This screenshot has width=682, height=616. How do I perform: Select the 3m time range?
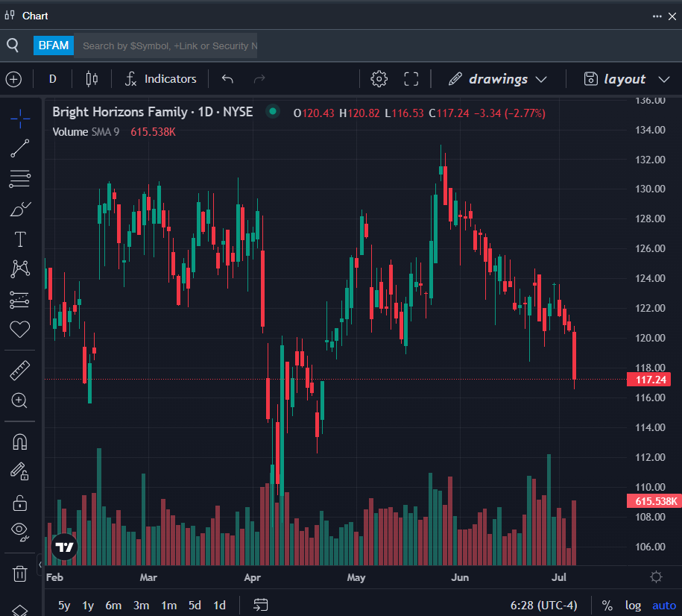[141, 605]
